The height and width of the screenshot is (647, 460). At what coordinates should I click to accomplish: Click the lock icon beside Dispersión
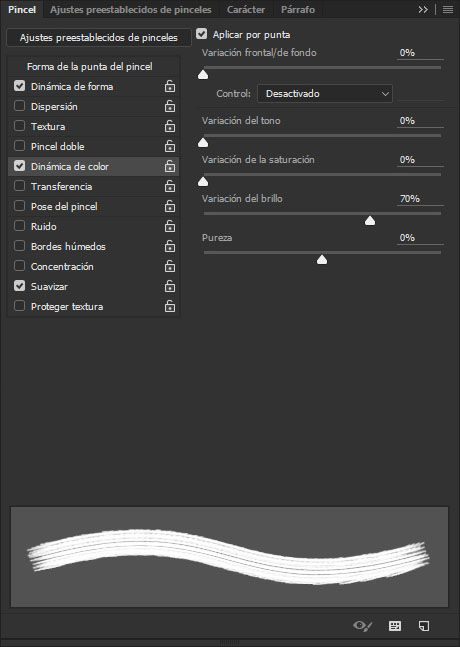[170, 106]
